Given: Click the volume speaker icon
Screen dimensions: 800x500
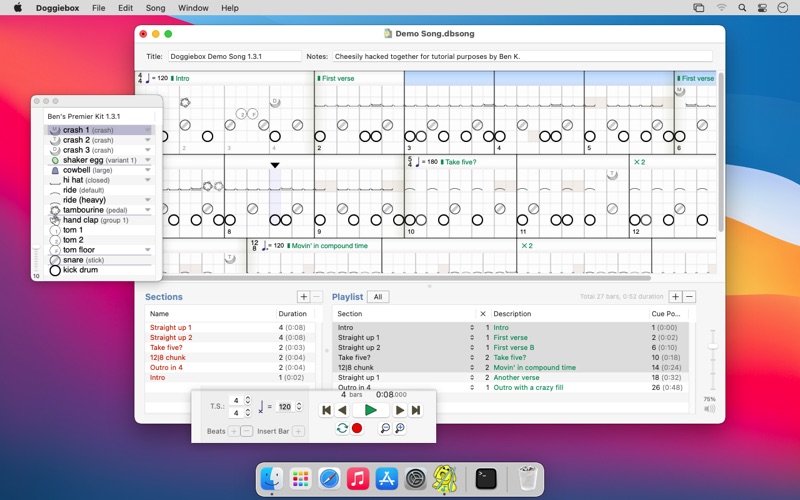Looking at the screenshot, I should point(710,409).
